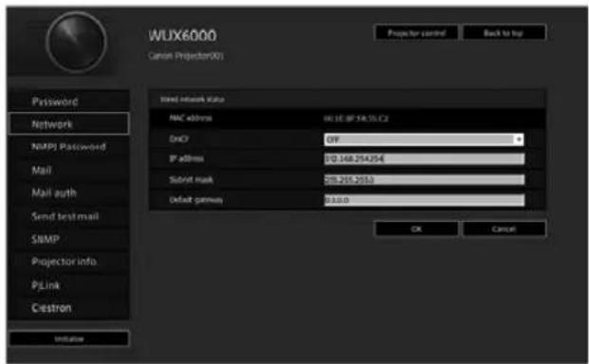
Task: Click the WUX6000 model title
Action: (182, 36)
